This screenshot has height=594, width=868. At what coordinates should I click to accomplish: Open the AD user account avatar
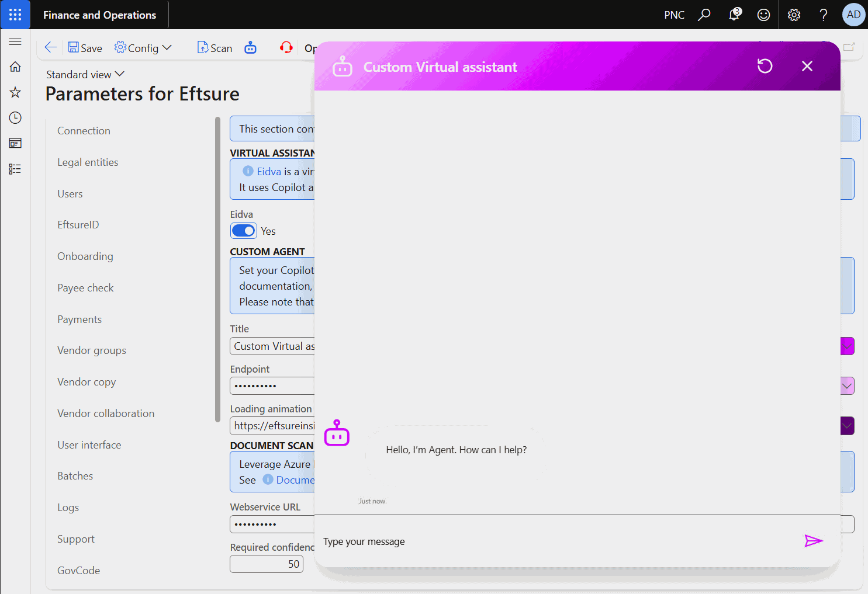[853, 15]
